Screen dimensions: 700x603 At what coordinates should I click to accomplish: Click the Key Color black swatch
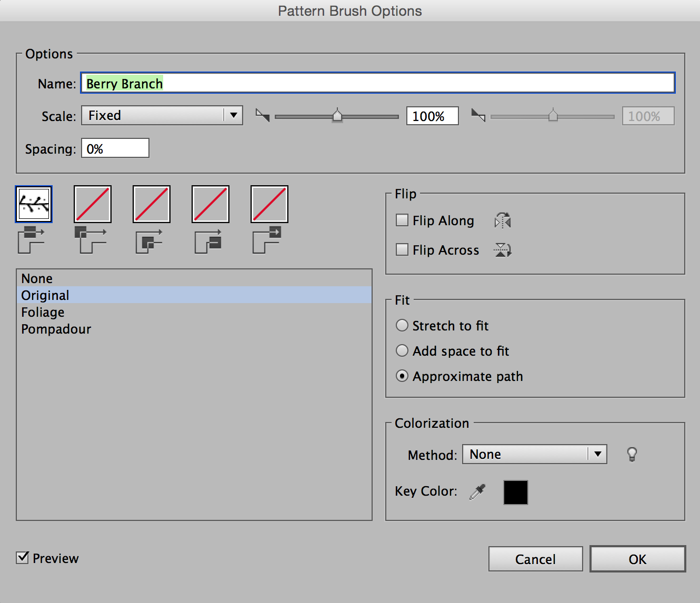point(515,493)
